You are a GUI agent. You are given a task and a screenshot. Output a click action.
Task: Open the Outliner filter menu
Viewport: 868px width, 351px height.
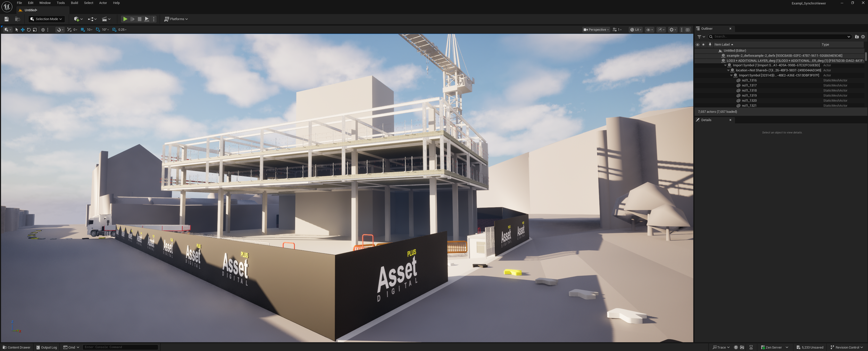[701, 37]
